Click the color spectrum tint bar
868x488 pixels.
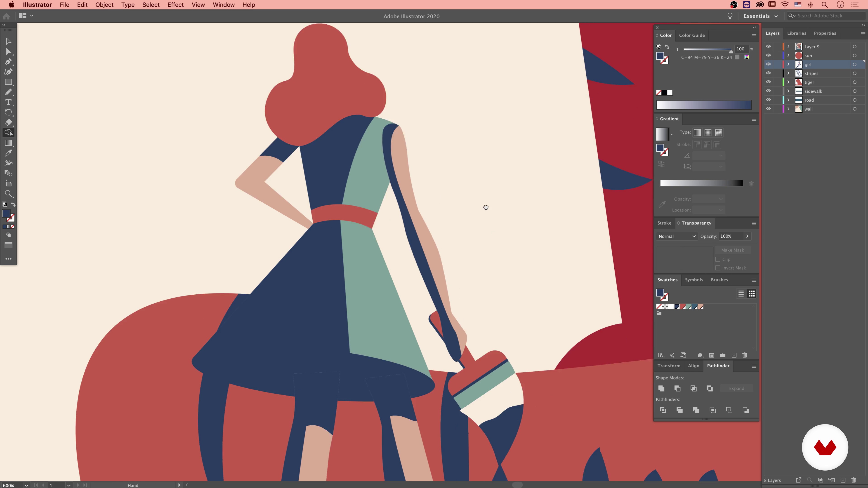704,105
